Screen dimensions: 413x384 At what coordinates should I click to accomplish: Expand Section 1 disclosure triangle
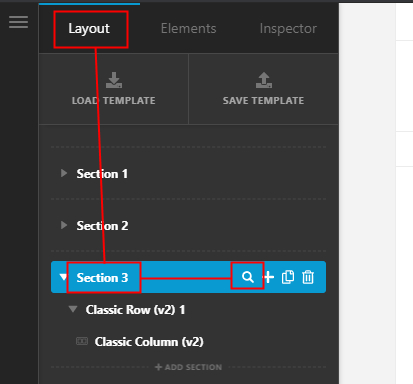point(64,173)
